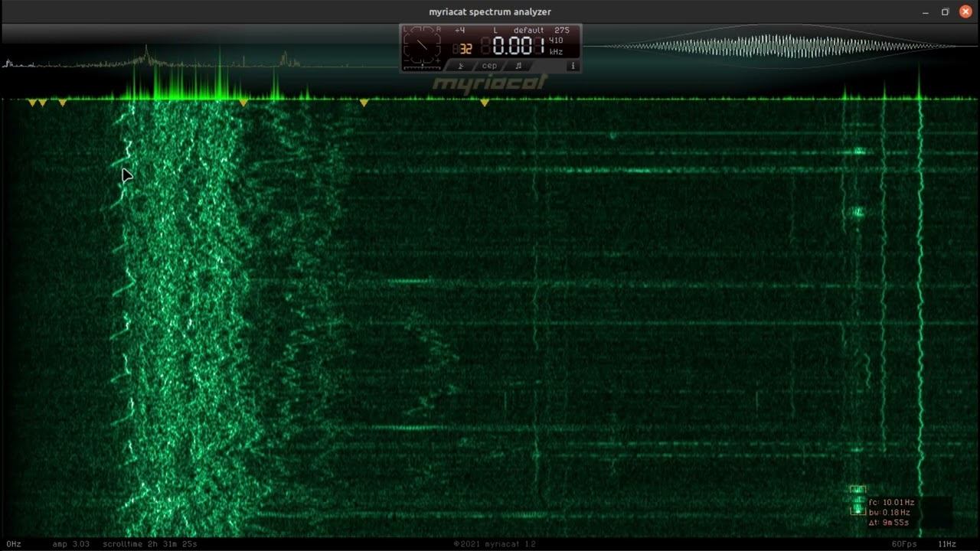
Task: Open the satellite dish tab icon
Action: click(x=461, y=66)
